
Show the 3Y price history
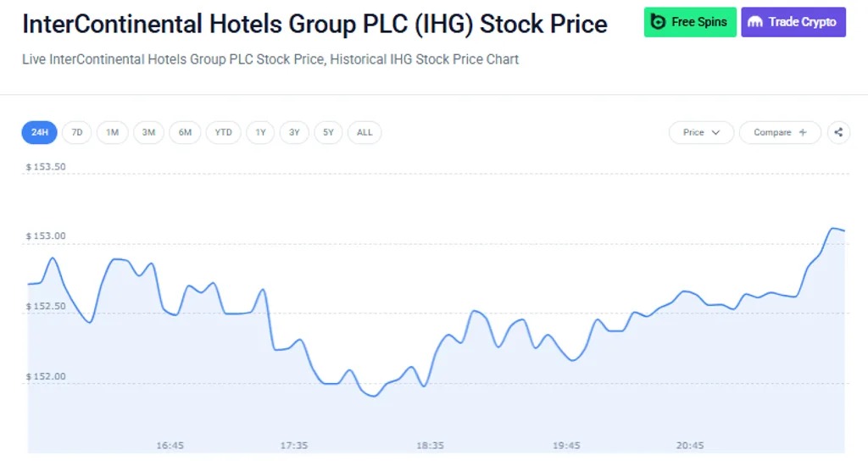(x=294, y=132)
